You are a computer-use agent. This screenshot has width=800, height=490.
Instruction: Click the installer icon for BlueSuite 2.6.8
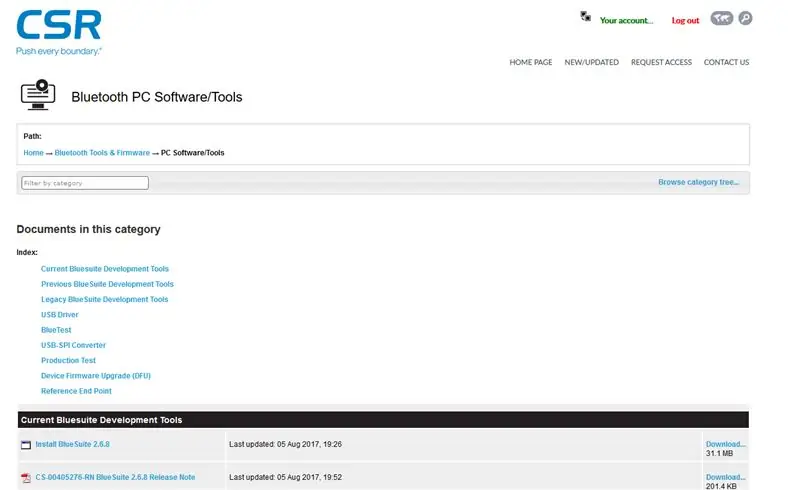coord(26,445)
